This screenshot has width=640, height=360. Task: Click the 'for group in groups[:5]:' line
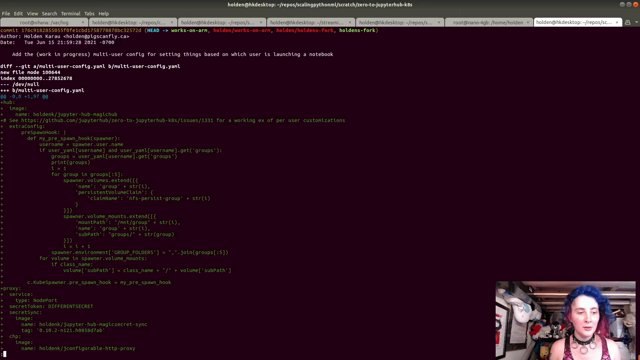click(x=87, y=174)
